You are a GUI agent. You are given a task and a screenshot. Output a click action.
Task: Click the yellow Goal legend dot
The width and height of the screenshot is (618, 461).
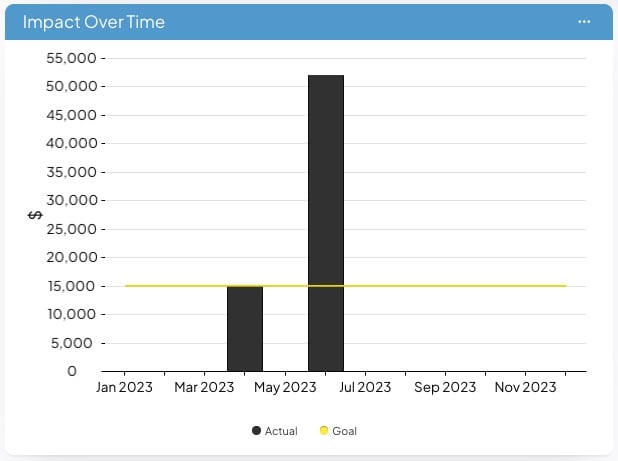(x=324, y=431)
